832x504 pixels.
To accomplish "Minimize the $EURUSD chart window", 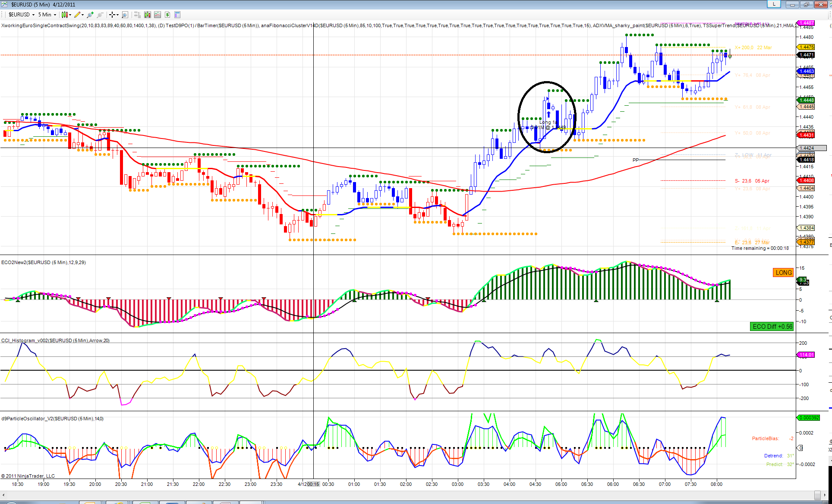I will 792,4.
